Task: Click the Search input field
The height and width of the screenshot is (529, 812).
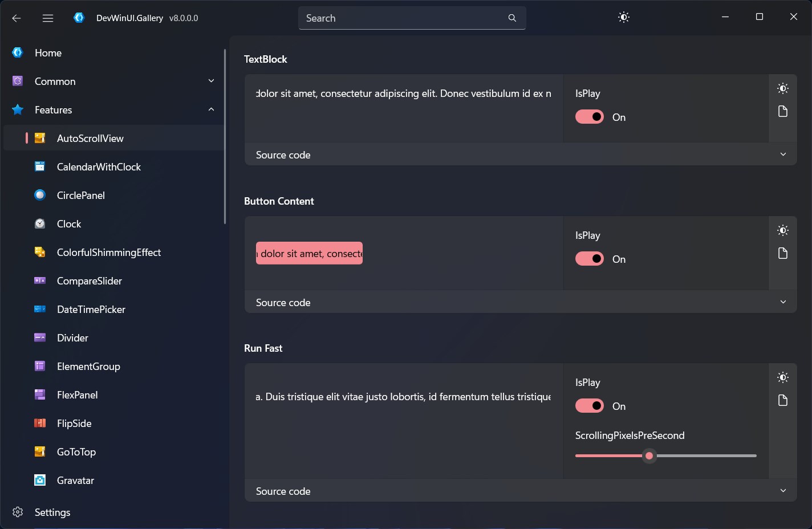Action: 402,18
